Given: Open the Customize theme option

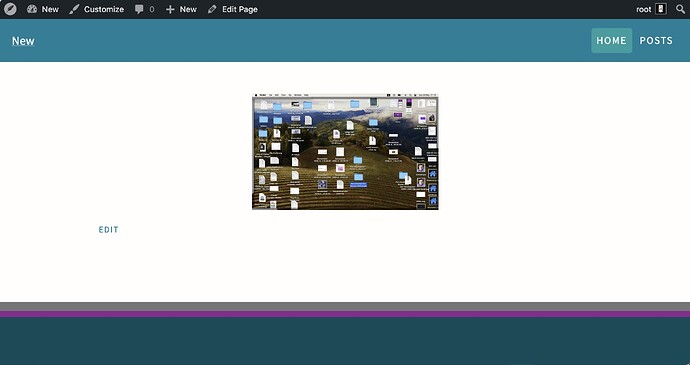Looking at the screenshot, I should (x=96, y=9).
